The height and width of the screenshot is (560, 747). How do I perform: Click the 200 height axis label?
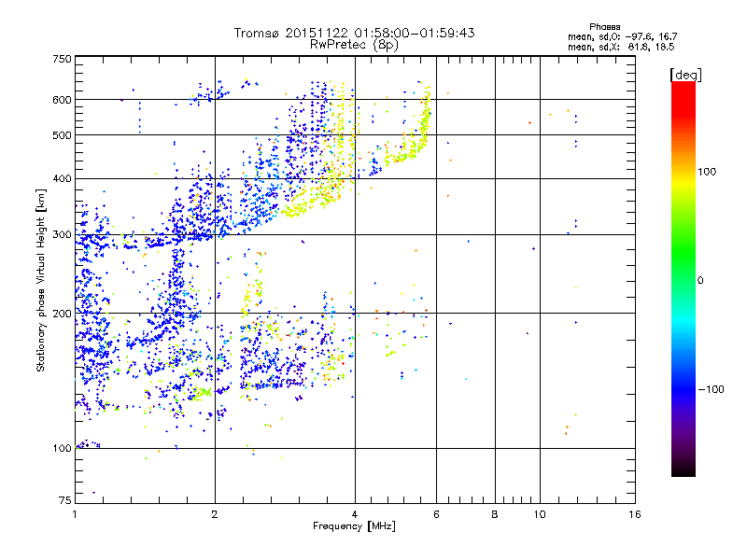(62, 314)
